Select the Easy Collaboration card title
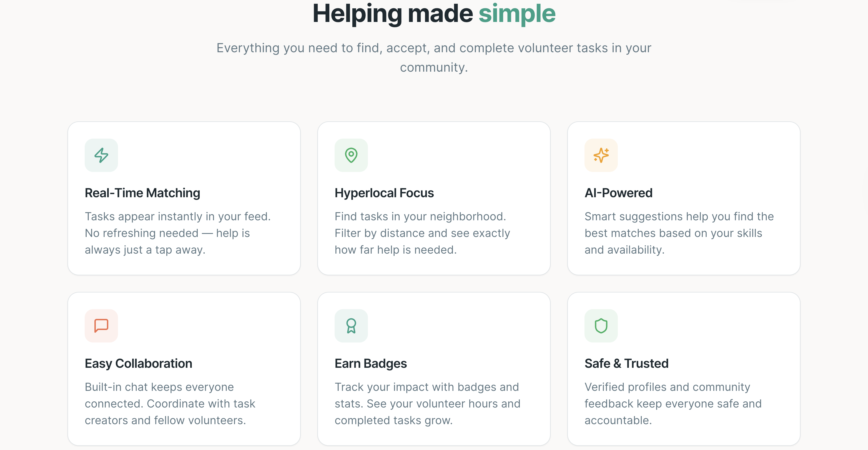The image size is (868, 450). (139, 363)
